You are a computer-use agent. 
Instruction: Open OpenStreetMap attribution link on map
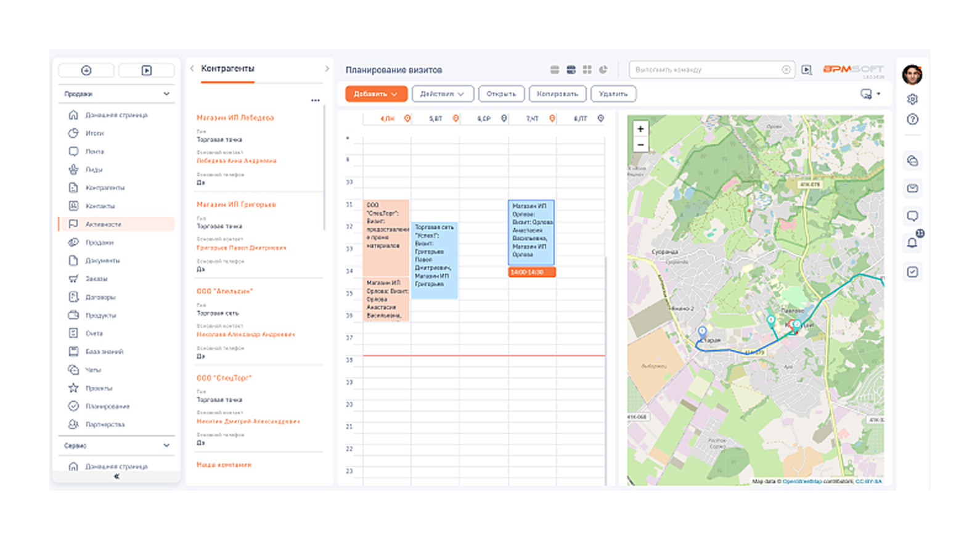coord(802,481)
